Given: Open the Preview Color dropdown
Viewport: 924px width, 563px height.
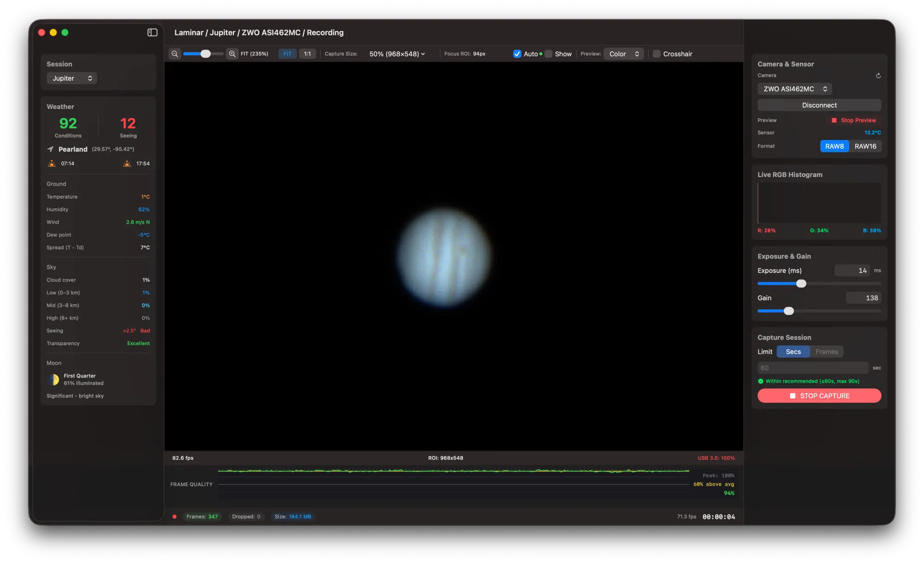Looking at the screenshot, I should 623,54.
